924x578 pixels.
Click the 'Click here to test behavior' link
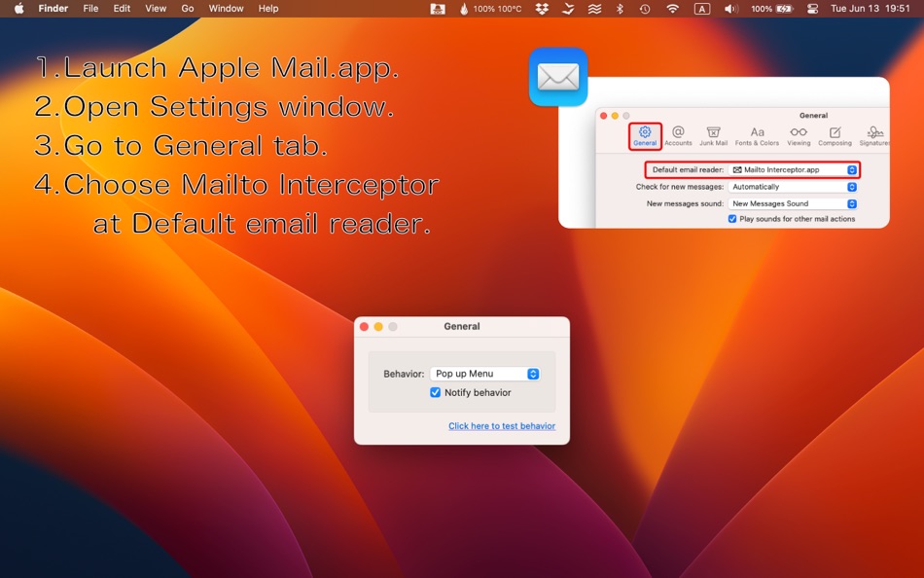point(502,426)
